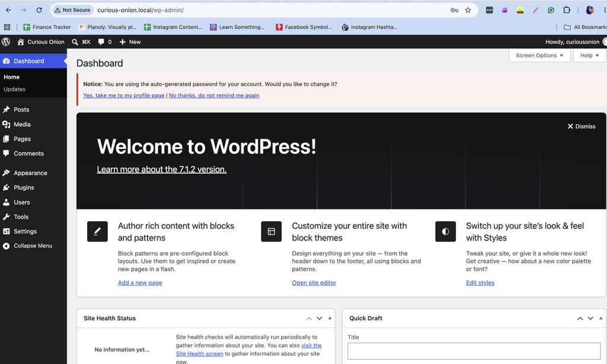
Task: Click the Collapse Menu arrow icon
Action: point(6,246)
